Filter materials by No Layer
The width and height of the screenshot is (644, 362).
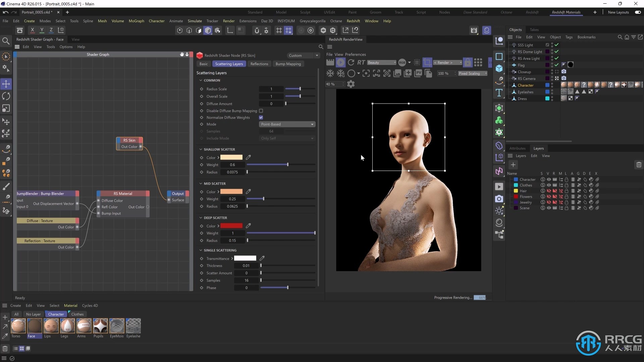[33, 314]
